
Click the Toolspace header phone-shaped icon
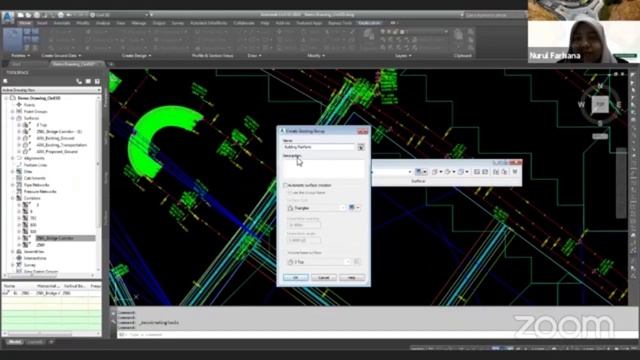click(79, 81)
